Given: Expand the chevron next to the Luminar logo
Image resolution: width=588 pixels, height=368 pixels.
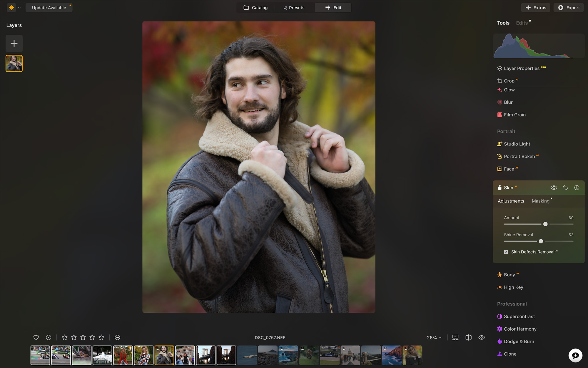Looking at the screenshot, I should click(19, 8).
